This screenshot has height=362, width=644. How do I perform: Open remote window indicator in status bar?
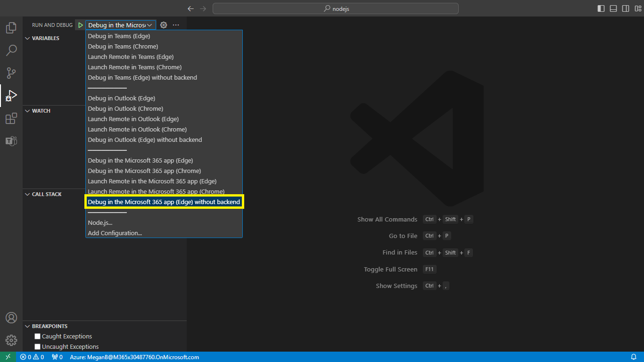tap(8, 357)
